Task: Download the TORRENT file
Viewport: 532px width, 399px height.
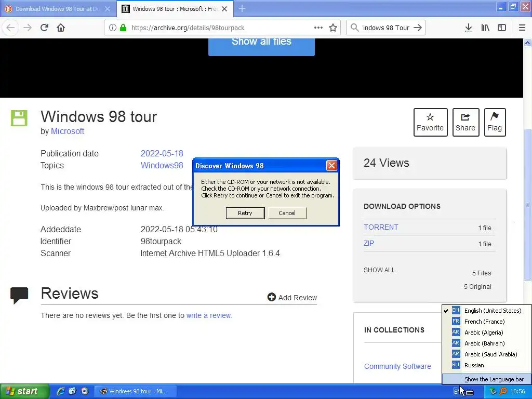Action: coord(381,228)
